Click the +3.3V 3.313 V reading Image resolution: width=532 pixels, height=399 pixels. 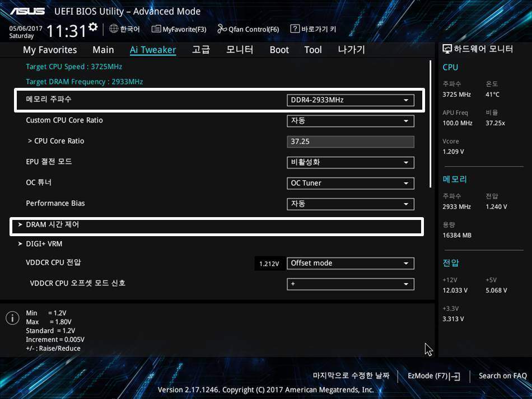(453, 319)
